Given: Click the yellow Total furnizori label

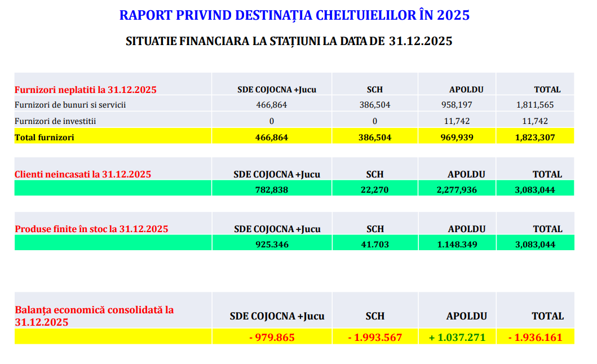Looking at the screenshot, I should [x=44, y=136].
